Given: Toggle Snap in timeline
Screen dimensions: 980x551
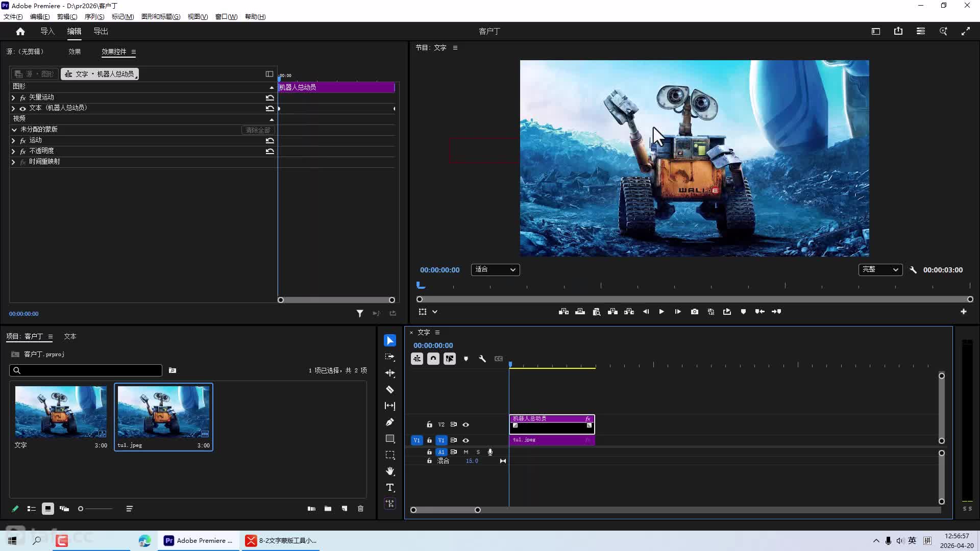Looking at the screenshot, I should [433, 359].
